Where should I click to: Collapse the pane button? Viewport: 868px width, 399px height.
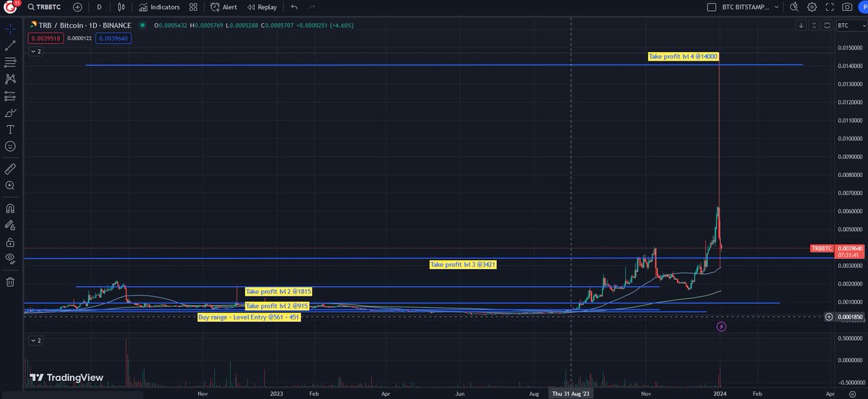click(x=814, y=25)
